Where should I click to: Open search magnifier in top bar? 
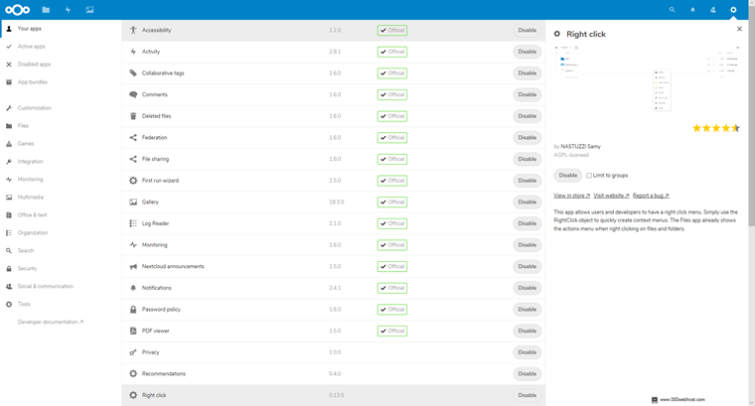pyautogui.click(x=672, y=10)
